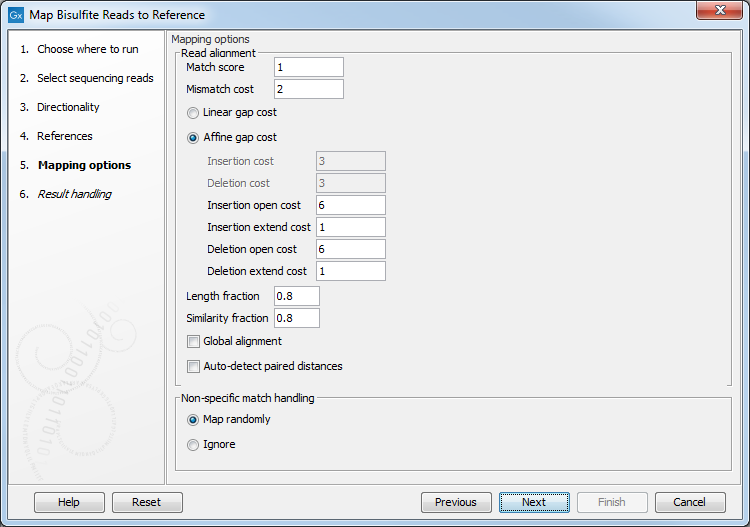Focus the Mismatch cost input field
The width and height of the screenshot is (750, 527).
(308, 89)
